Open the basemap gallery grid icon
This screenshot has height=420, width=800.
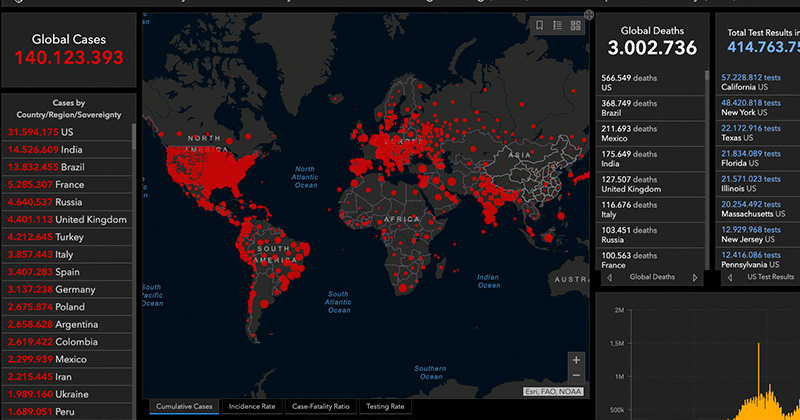click(575, 26)
